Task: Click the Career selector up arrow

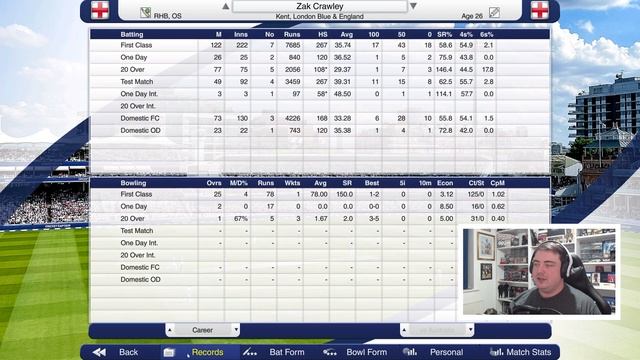Action: [x=170, y=330]
